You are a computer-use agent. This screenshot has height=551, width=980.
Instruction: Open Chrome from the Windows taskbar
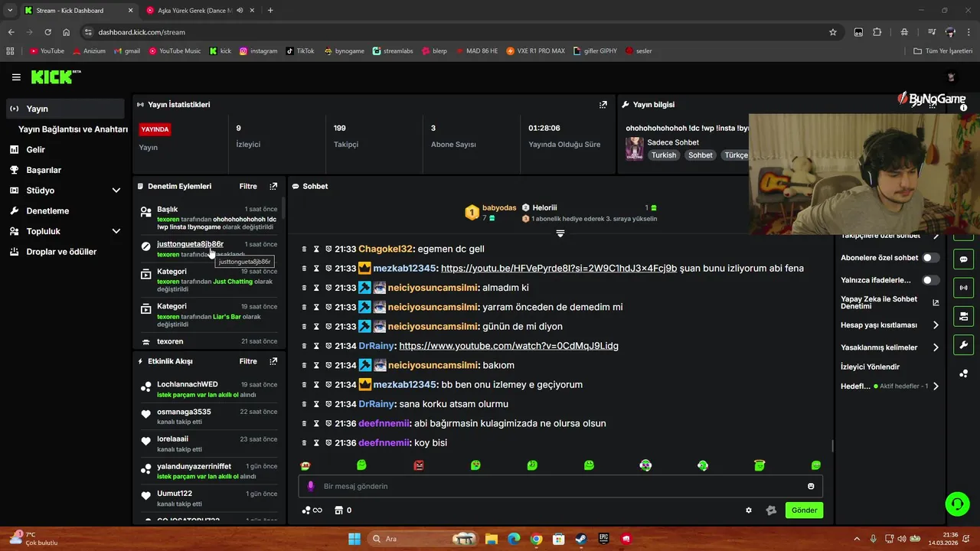tap(536, 539)
